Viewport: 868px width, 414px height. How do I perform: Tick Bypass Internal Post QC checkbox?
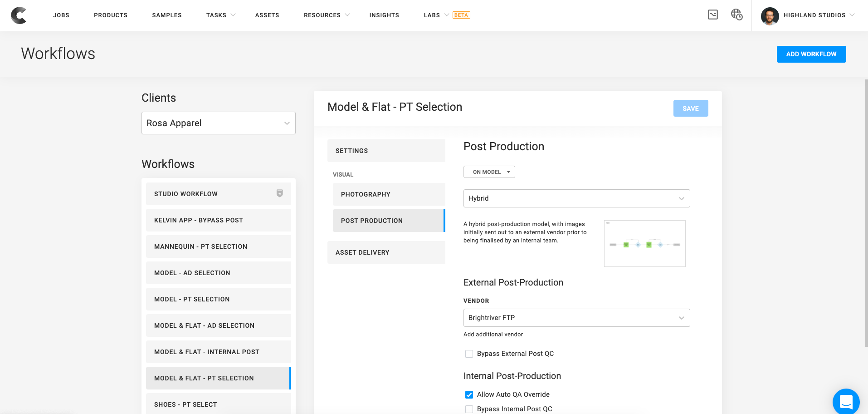(x=469, y=409)
